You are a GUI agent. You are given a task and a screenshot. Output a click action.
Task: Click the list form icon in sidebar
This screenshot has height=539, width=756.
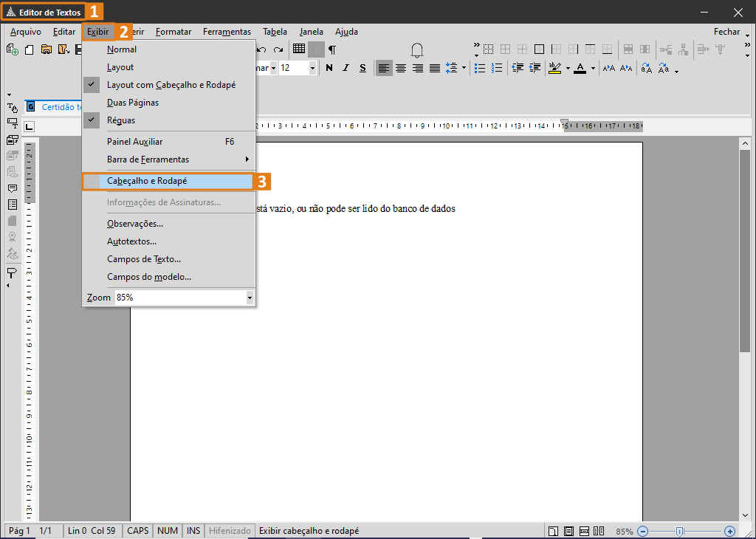click(13, 205)
